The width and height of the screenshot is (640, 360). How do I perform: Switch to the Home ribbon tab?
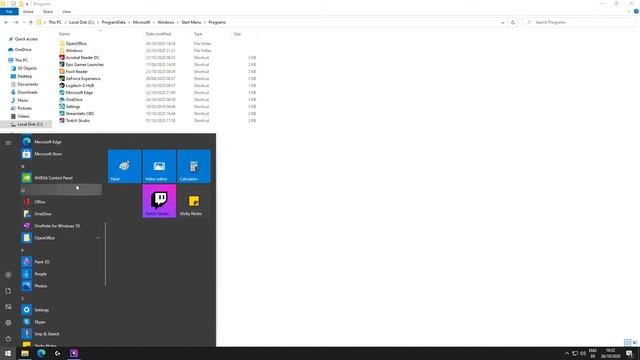click(28, 11)
